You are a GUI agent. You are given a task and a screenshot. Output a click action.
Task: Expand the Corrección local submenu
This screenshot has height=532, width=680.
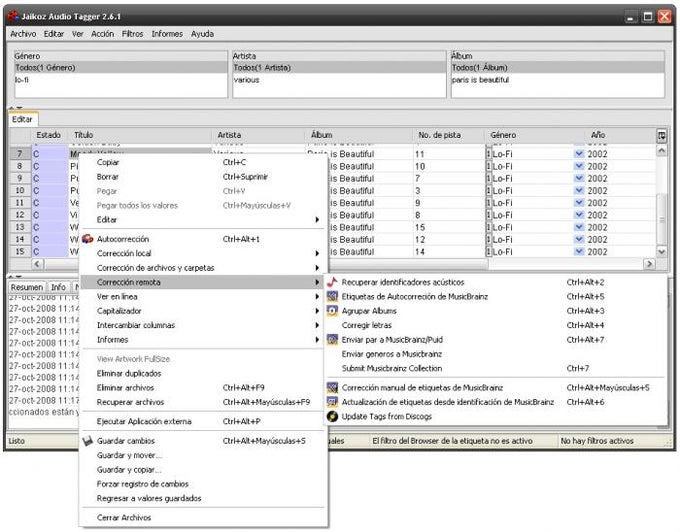pos(317,253)
